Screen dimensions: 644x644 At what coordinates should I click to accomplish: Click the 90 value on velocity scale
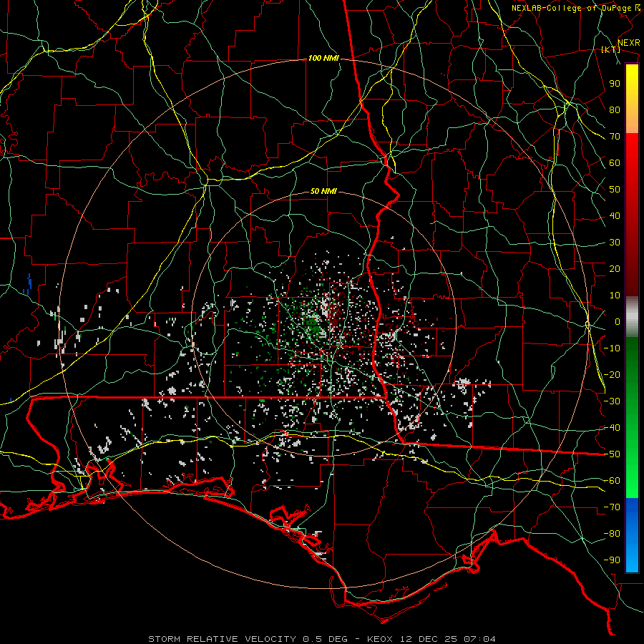(615, 84)
